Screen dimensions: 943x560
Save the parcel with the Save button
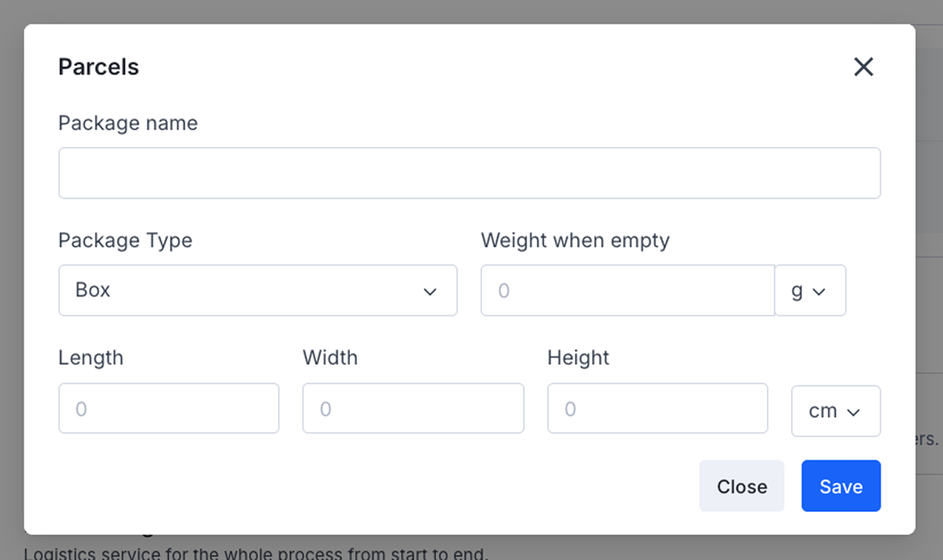[x=841, y=486]
